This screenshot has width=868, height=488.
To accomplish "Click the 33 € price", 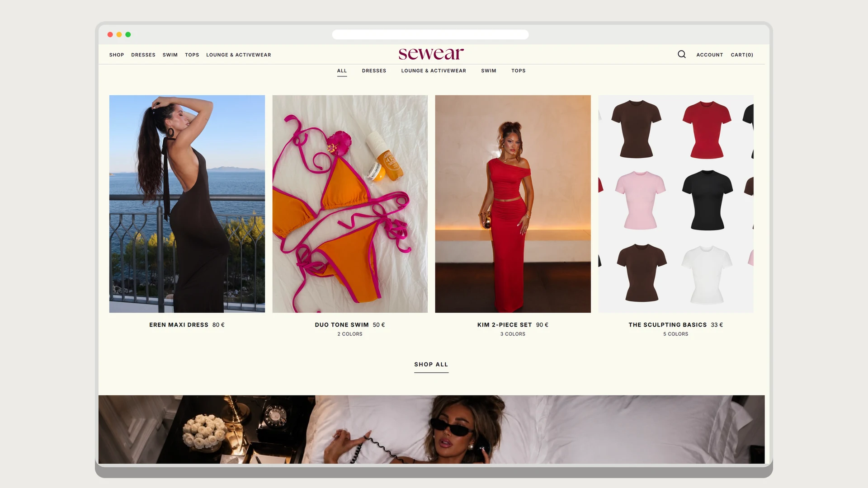I will [x=717, y=325].
